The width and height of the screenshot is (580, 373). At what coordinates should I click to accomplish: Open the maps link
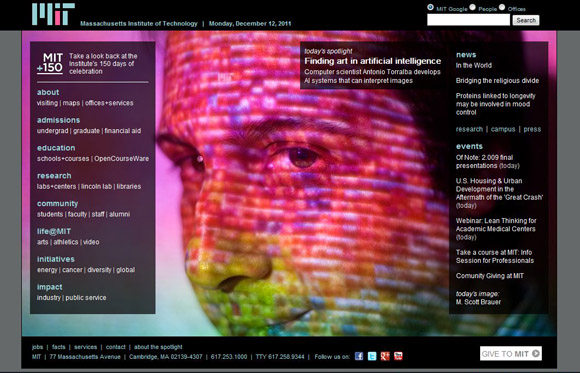click(x=71, y=103)
